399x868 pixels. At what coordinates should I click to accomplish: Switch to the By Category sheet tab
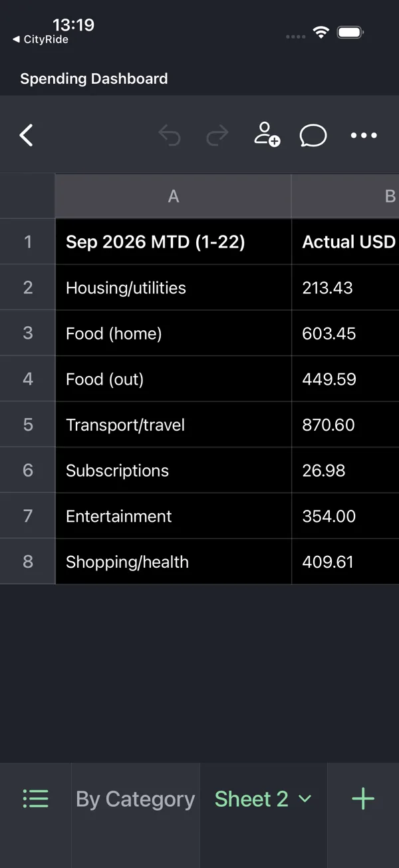[x=136, y=799]
